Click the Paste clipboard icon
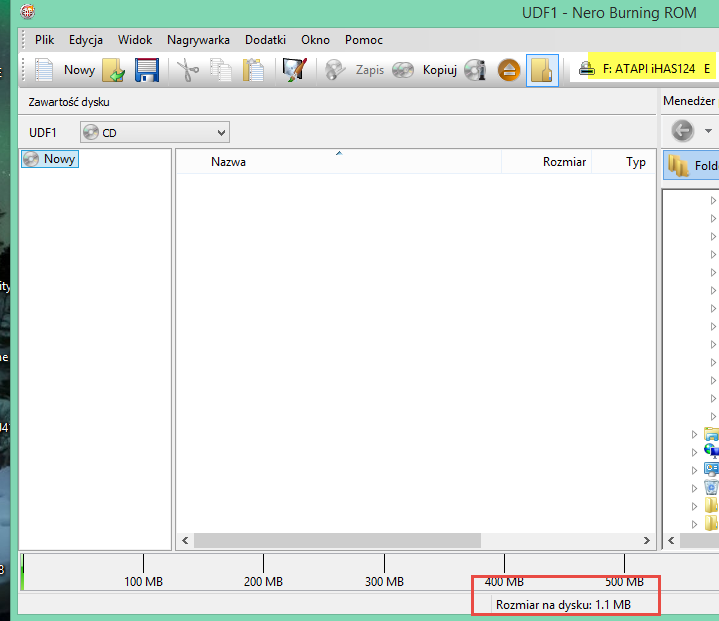The width and height of the screenshot is (719, 621). pos(253,70)
